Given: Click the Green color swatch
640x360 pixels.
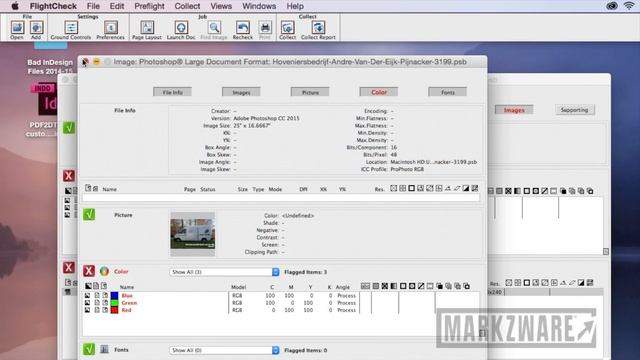Looking at the screenshot, I should 115,303.
